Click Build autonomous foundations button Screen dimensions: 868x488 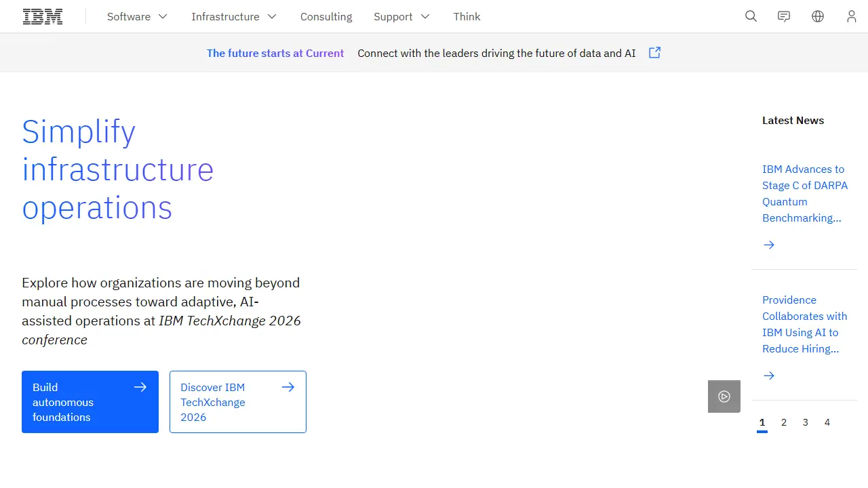[90, 402]
